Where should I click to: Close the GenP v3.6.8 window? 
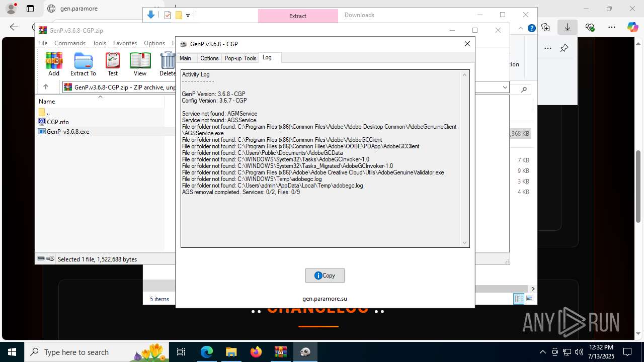coord(467,44)
